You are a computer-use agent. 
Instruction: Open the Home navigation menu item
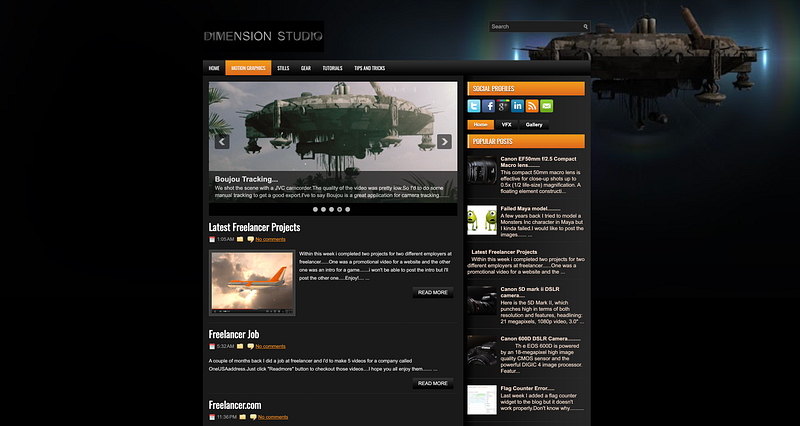point(214,68)
